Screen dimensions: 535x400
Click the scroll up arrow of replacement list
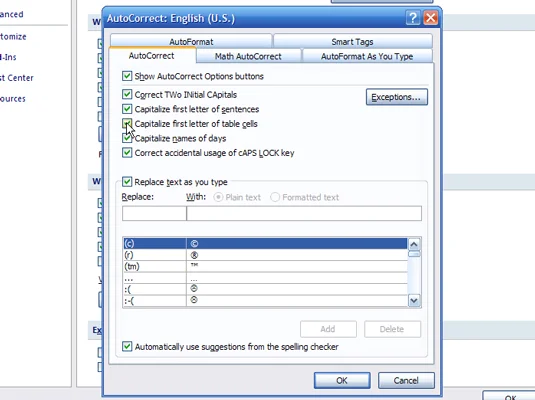coord(414,244)
